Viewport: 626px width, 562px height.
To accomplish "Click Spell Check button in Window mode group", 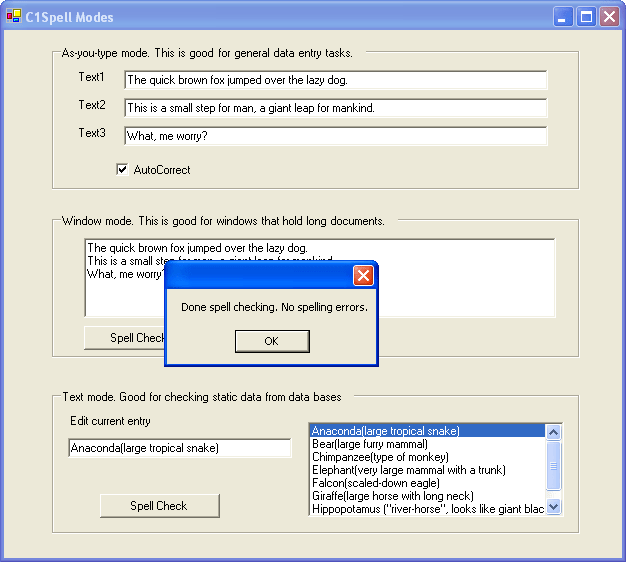I will (x=125, y=338).
